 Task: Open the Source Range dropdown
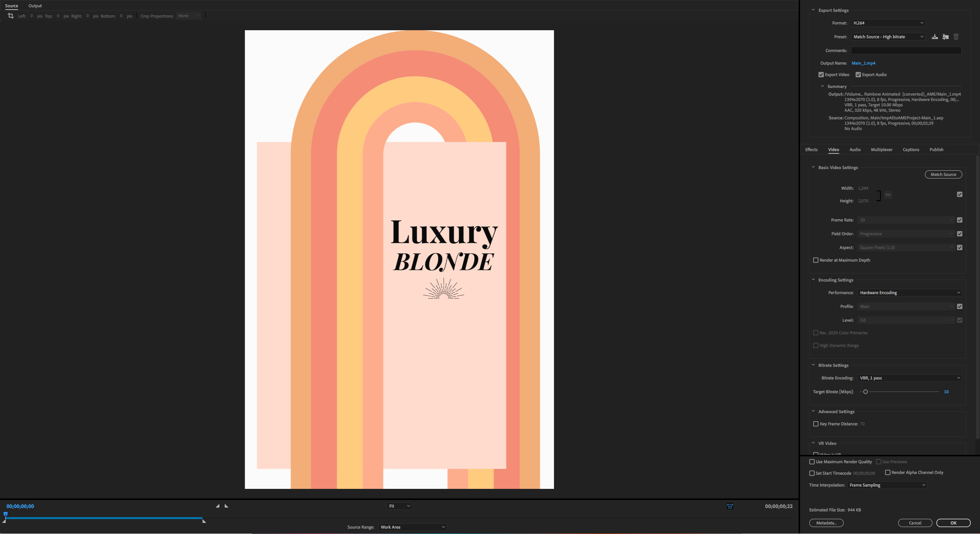coord(412,527)
